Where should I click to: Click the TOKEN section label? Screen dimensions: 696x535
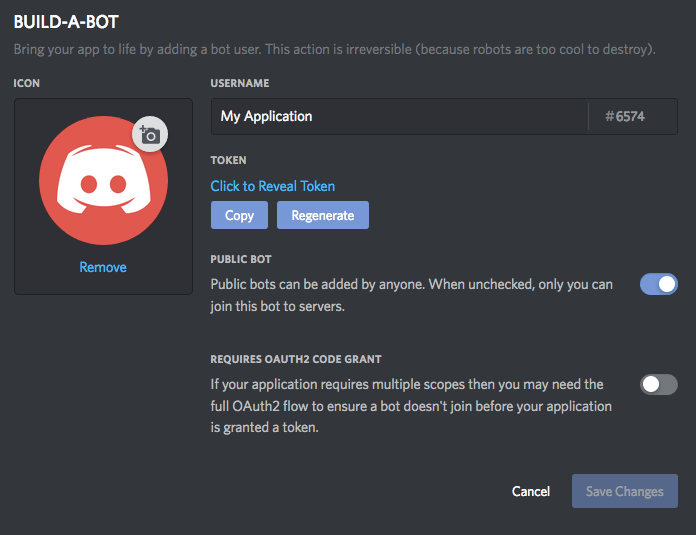(x=228, y=160)
